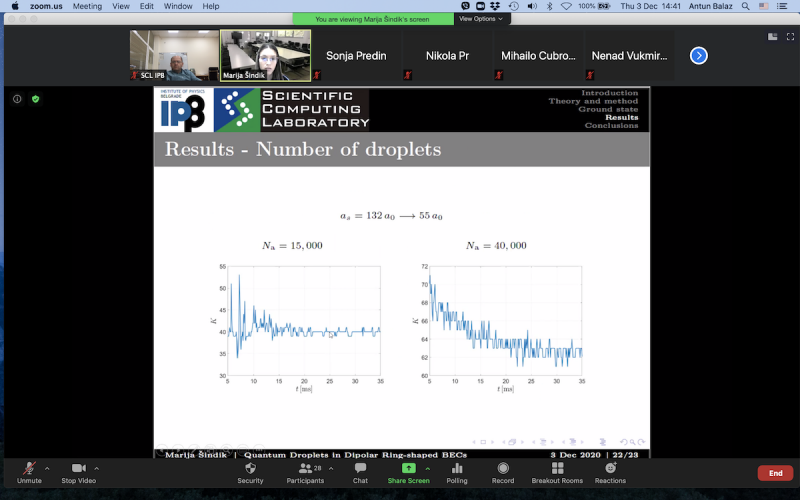
Task: Enter full screen mode icon
Action: coord(790,37)
